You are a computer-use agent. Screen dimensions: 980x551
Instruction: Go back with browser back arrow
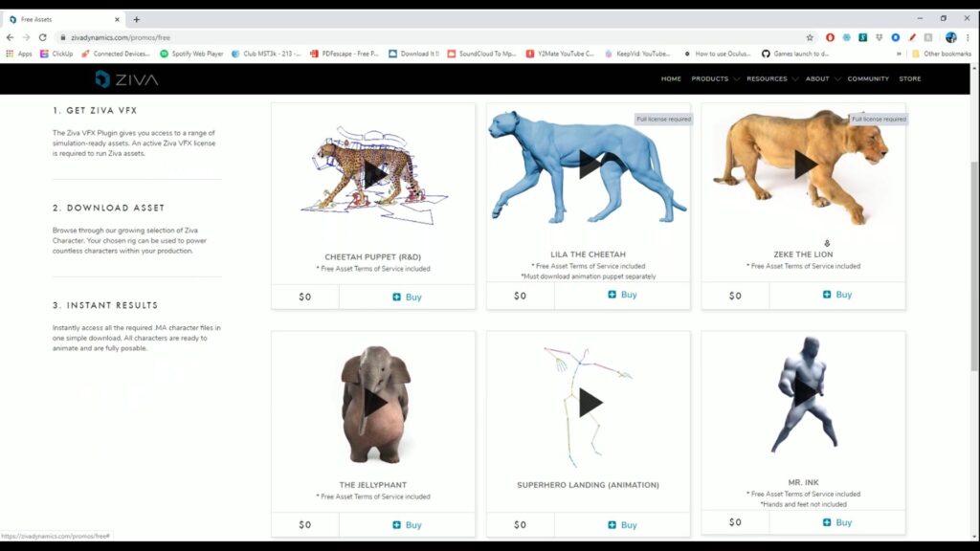click(x=10, y=37)
